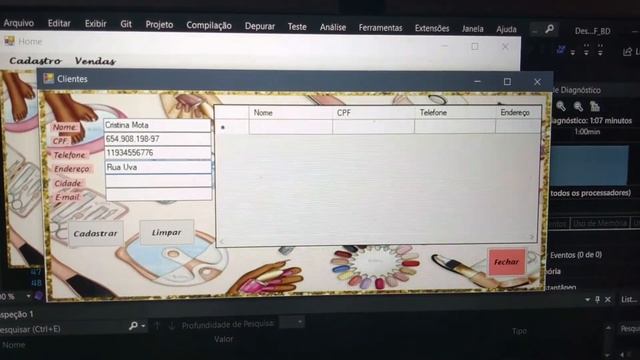This screenshot has width=640, height=360.
Task: Click the Endereço column header in grid
Action: click(518, 113)
